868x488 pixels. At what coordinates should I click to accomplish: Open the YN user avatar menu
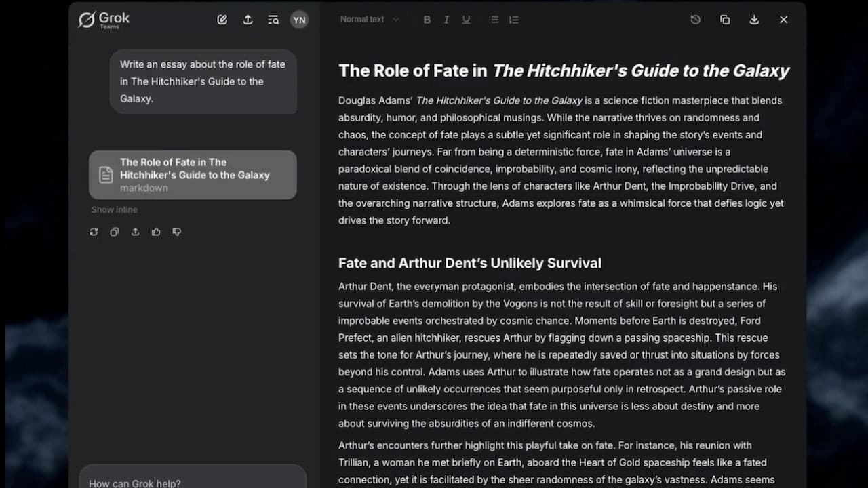point(299,20)
